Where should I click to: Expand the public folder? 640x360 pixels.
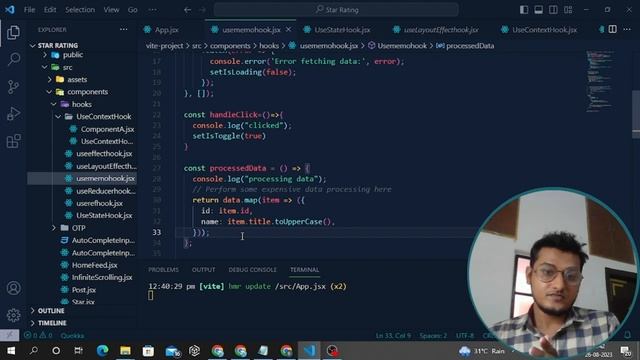[73, 55]
